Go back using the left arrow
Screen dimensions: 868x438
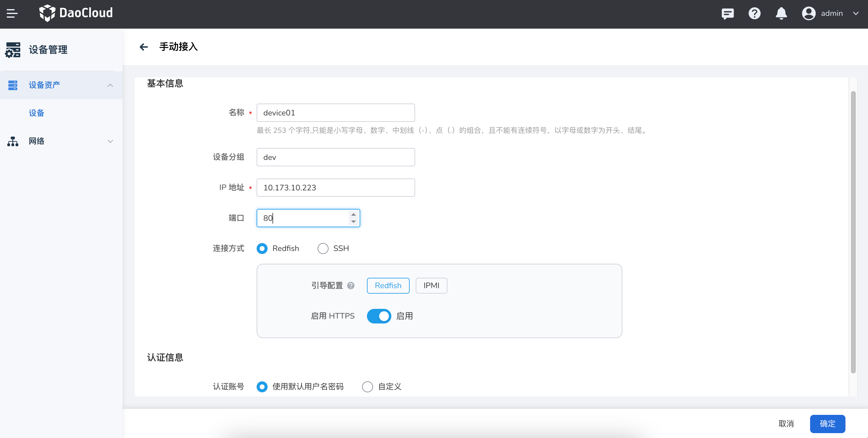144,47
